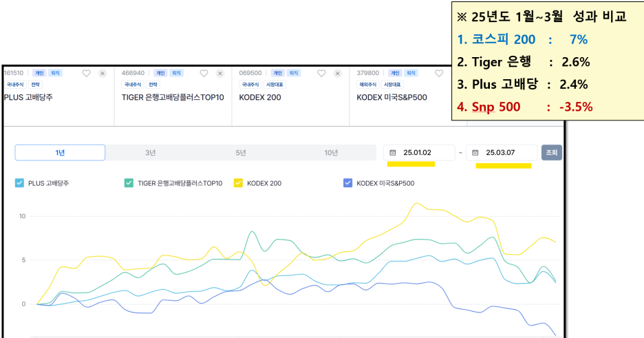Select the 5년 period tab
Image resolution: width=644 pixels, height=338 pixels.
click(241, 153)
